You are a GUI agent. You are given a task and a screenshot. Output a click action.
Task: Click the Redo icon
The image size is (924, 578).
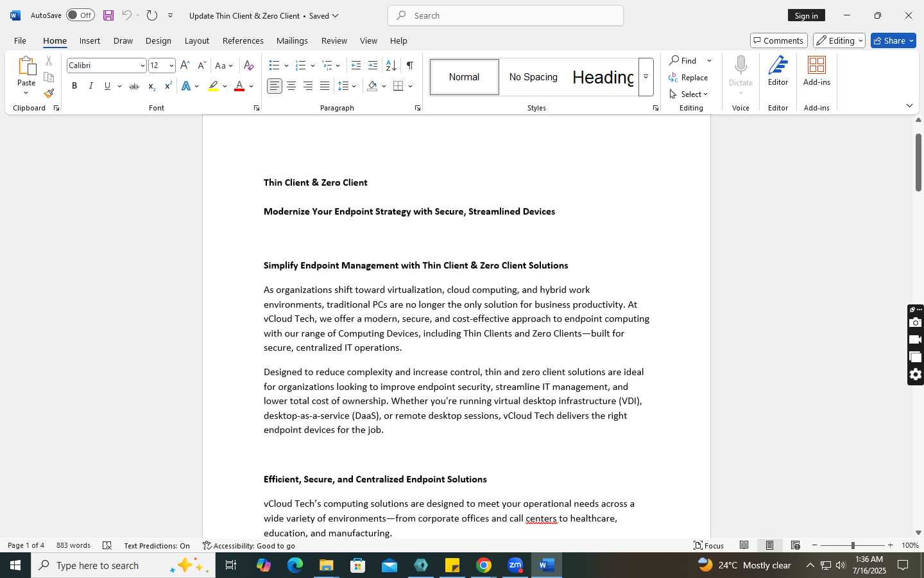pos(152,15)
